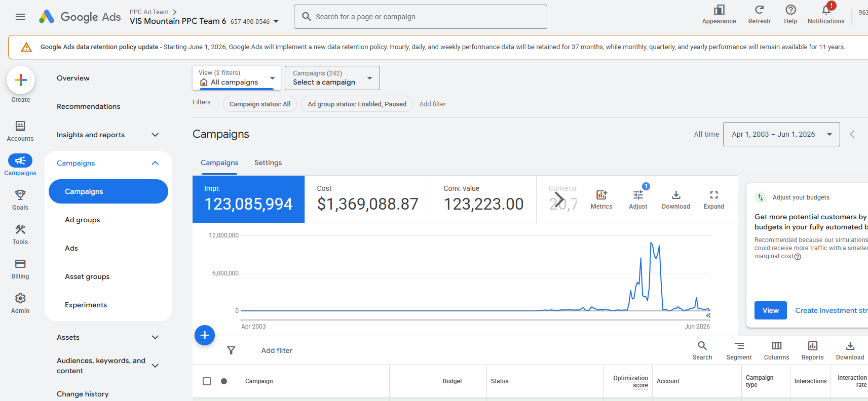The width and height of the screenshot is (868, 401).
Task: Click the Adjust chart icon
Action: [x=638, y=199]
